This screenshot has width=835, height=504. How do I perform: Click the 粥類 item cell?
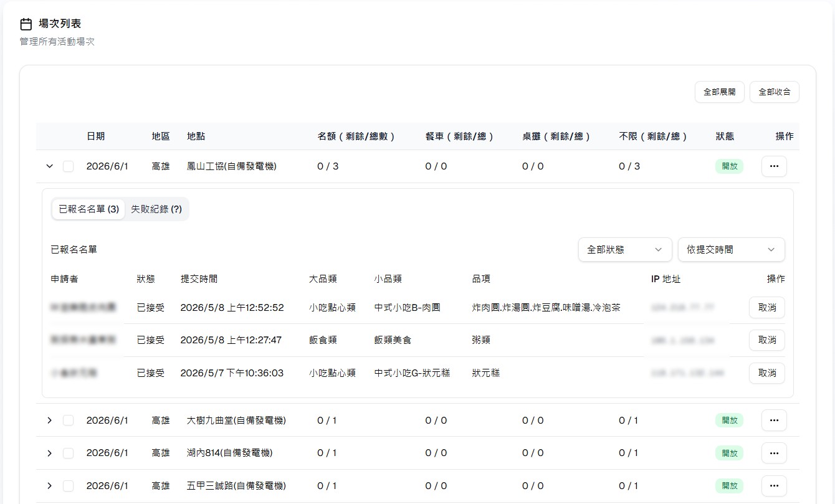(481, 340)
